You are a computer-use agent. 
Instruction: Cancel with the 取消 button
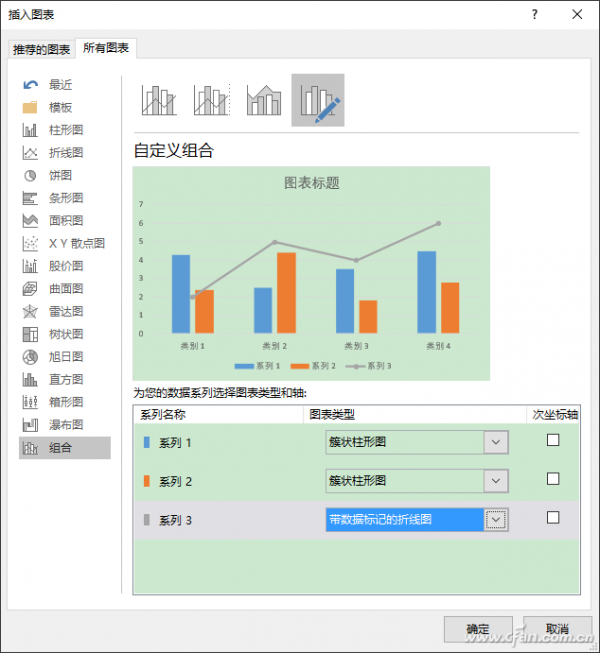tap(557, 629)
